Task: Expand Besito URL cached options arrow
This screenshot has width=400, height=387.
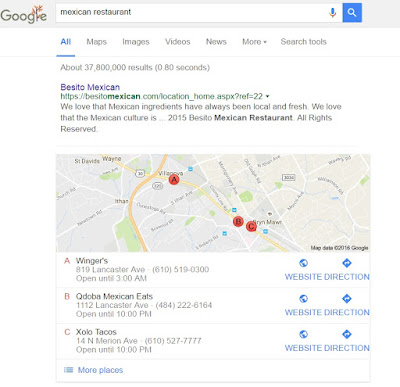Action: 267,97
